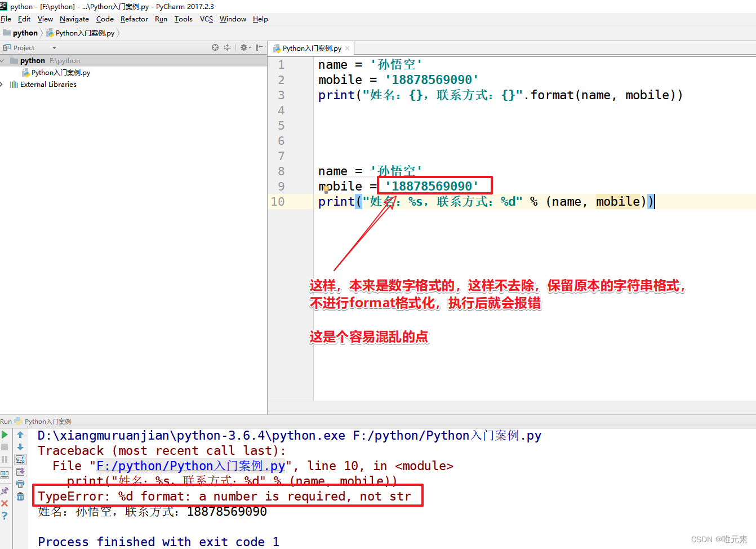Expand the Project view type dropdown

pyautogui.click(x=54, y=47)
